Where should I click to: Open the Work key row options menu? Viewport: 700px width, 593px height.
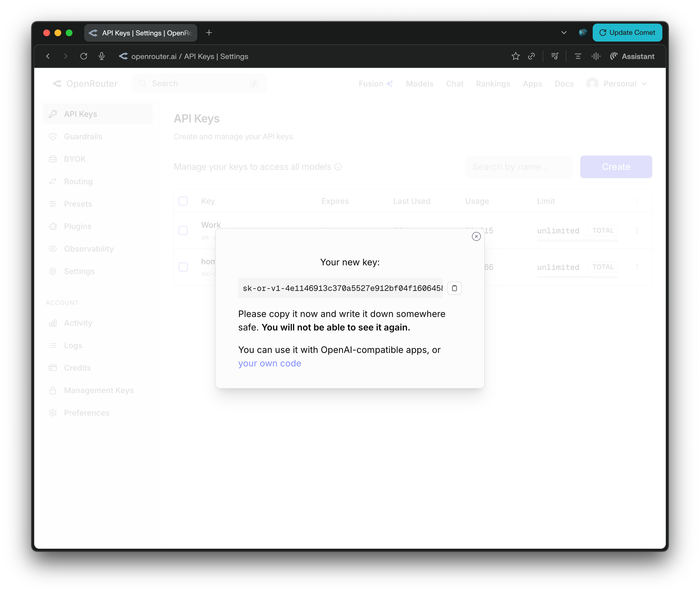click(637, 231)
